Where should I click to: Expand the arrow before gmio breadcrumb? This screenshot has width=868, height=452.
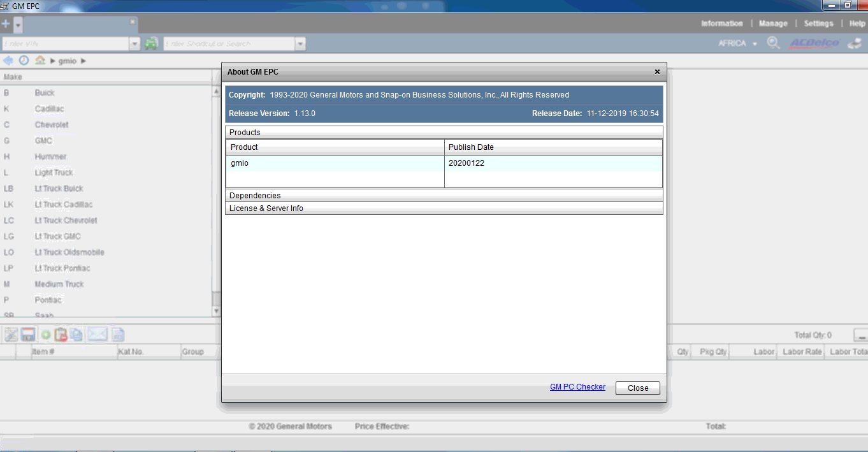coord(53,61)
